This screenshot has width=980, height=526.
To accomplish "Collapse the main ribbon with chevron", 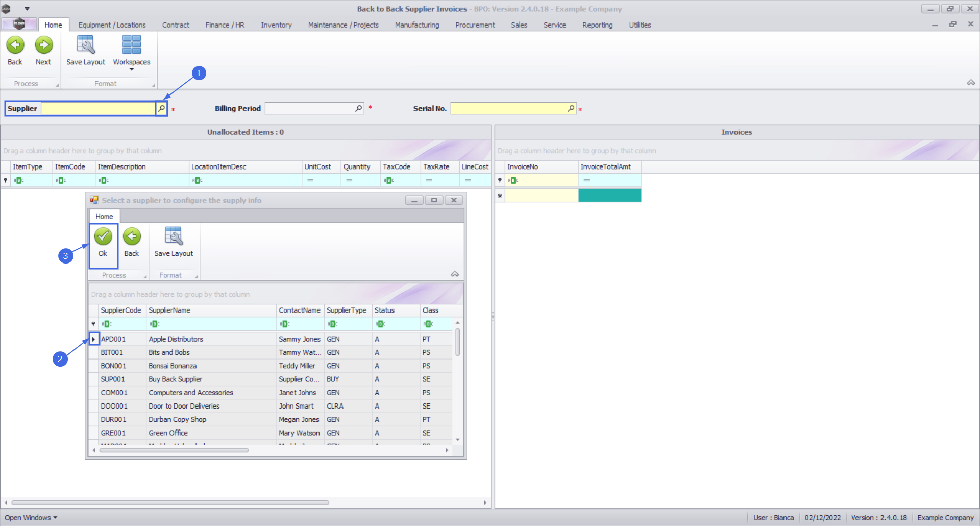I will 971,83.
